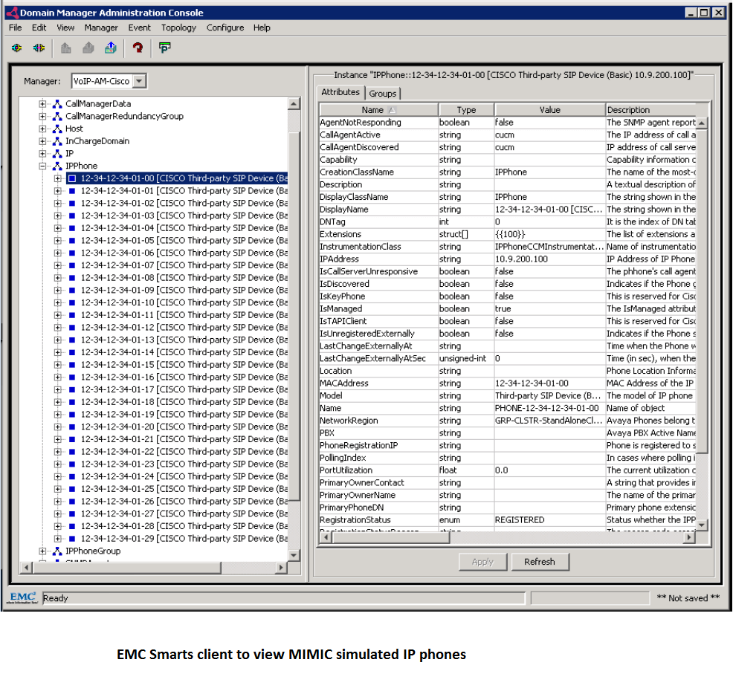
Task: Click attributes table scroll-right arrow
Action: tap(689, 538)
